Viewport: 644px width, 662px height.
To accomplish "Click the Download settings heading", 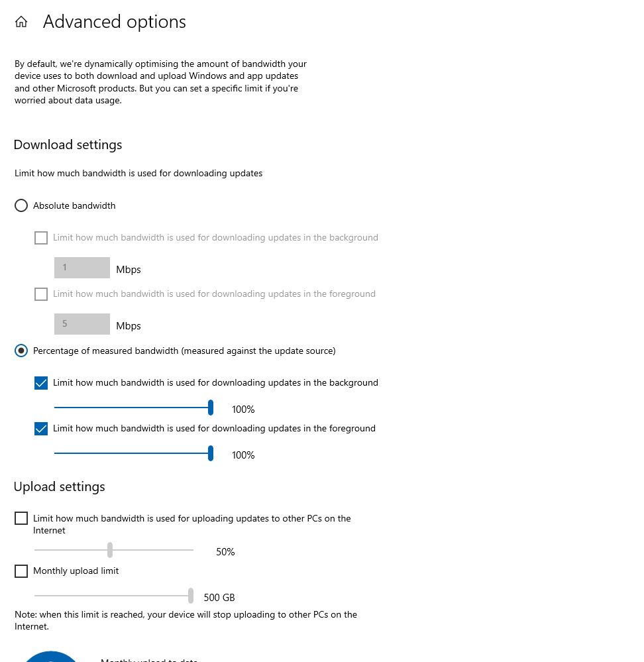I will tap(68, 144).
